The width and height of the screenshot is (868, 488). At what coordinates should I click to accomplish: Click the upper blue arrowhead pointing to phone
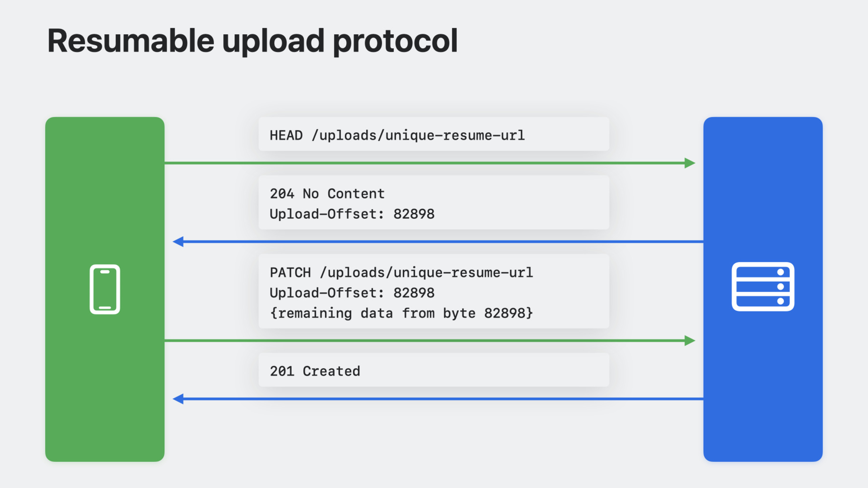pyautogui.click(x=178, y=242)
